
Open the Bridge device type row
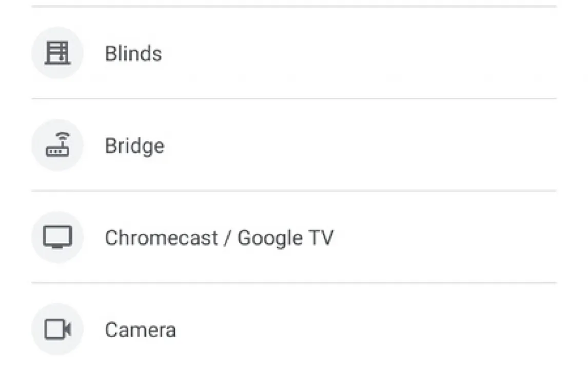(x=294, y=145)
